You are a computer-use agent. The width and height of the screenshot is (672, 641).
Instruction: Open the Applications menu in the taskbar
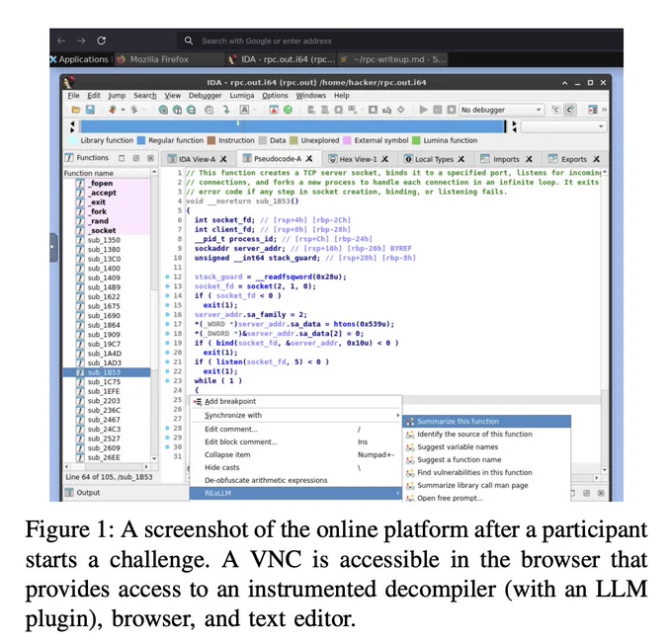coord(80,59)
